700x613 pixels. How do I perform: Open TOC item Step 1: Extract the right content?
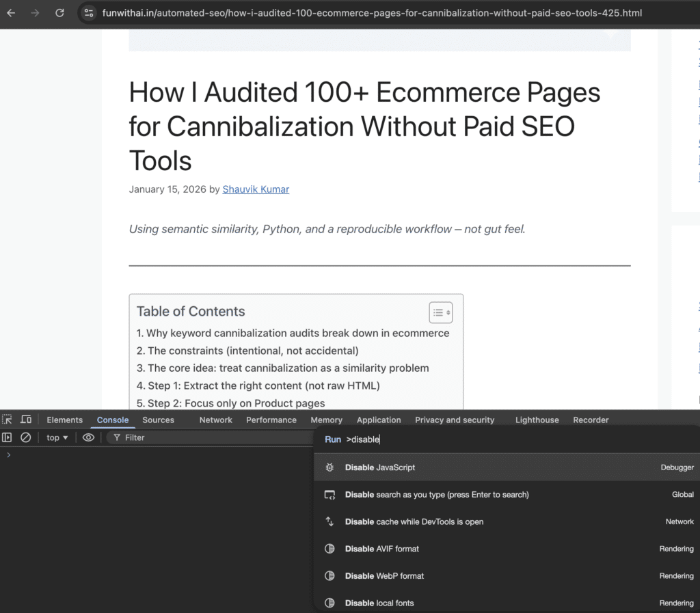click(258, 385)
